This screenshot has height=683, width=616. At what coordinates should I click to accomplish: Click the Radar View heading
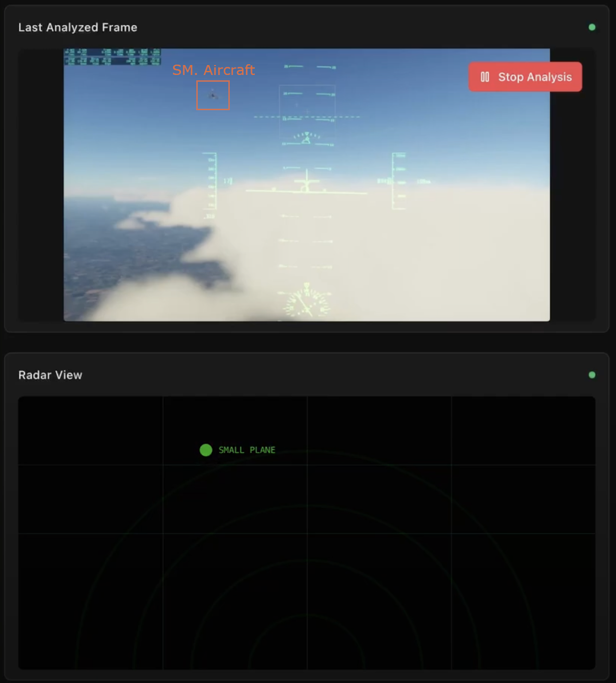coord(50,375)
